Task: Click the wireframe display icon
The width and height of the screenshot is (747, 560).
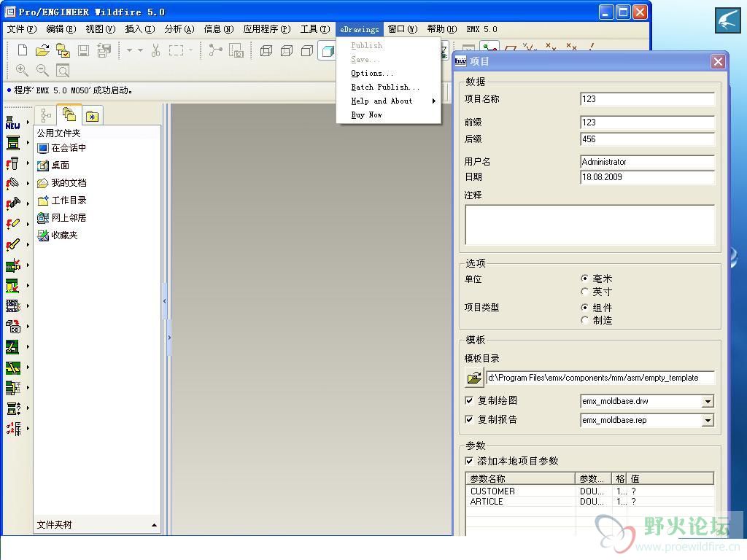Action: click(x=266, y=50)
